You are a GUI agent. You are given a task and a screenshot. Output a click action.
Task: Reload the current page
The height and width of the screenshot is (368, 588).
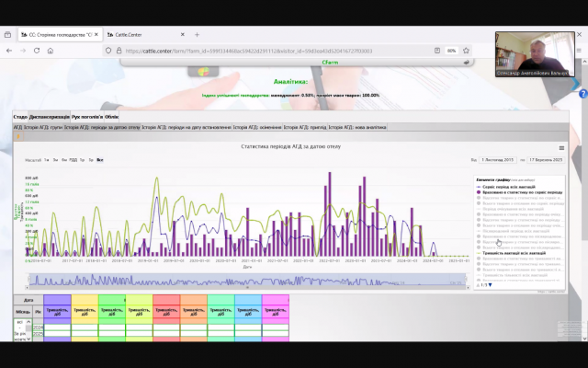point(37,51)
